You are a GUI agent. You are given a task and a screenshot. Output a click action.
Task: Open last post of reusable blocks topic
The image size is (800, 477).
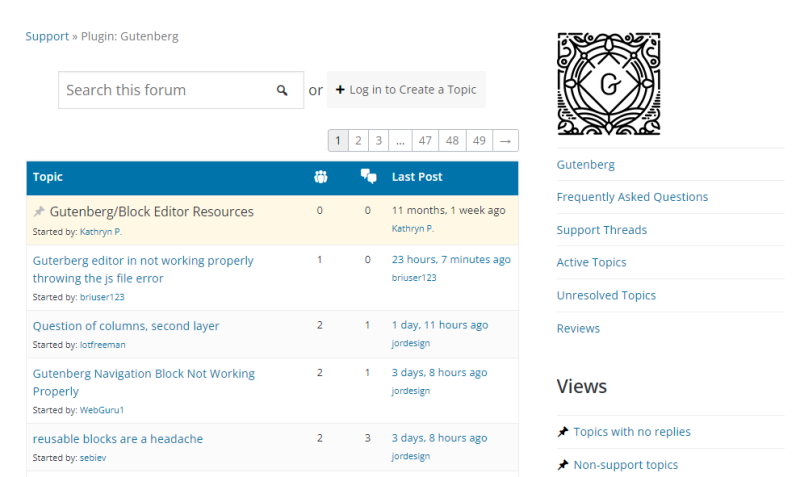click(x=439, y=438)
